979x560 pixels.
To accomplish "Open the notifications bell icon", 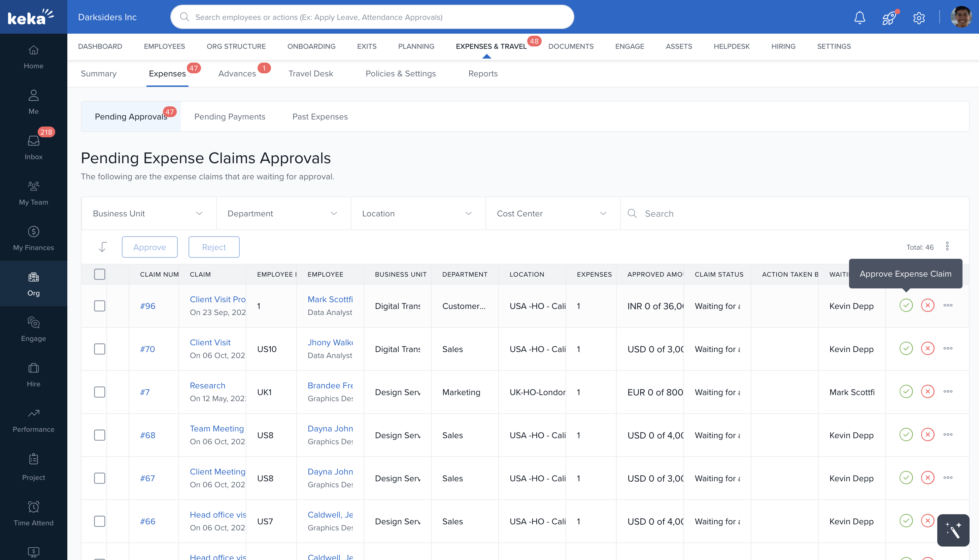I will (x=859, y=17).
